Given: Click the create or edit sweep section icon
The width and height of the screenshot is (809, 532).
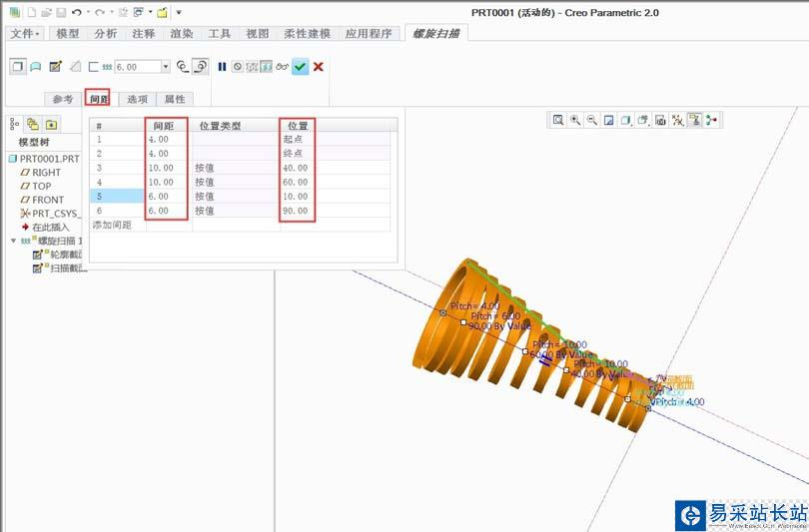Looking at the screenshot, I should tap(55, 67).
